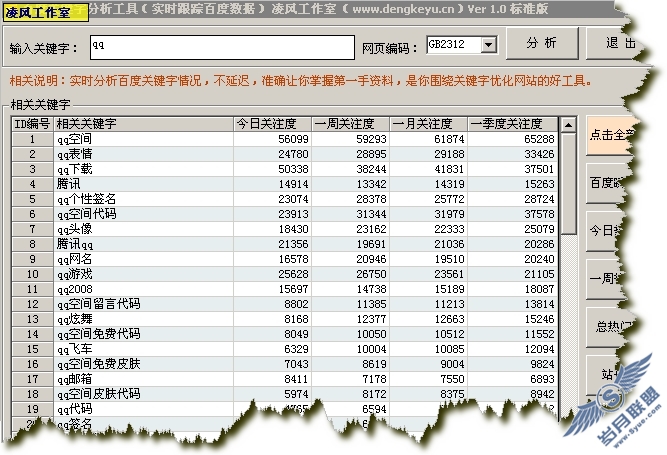Click the vertical scrollbar thumb of keyword table
This screenshot has height=455, width=667.
(x=568, y=184)
